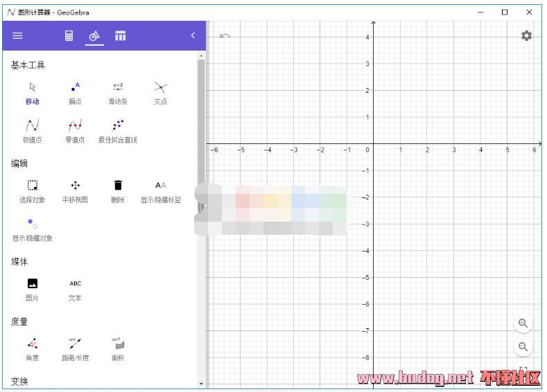Click the 度量 section heading
This screenshot has height=392, width=547.
point(19,321)
